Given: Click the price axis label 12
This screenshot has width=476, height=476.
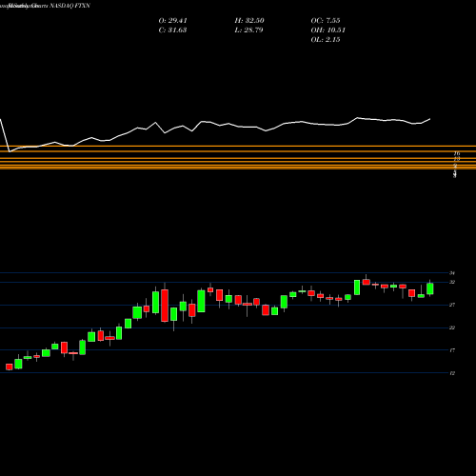Looking at the screenshot, I should [452, 373].
